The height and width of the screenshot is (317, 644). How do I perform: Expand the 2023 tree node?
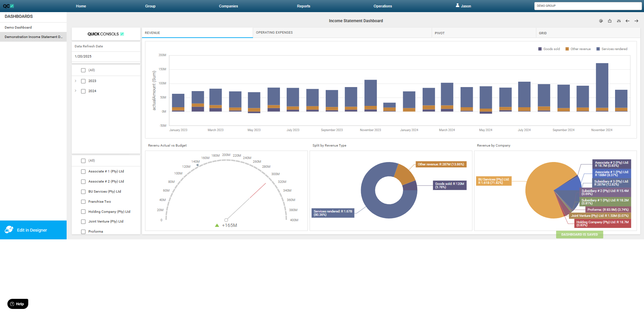point(75,81)
